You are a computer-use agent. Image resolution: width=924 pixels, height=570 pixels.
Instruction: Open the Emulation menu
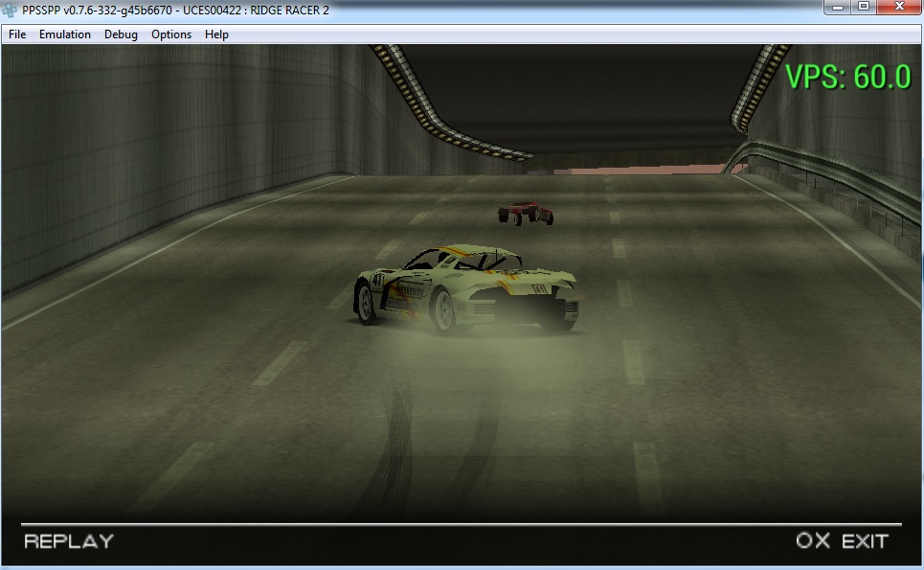[65, 34]
